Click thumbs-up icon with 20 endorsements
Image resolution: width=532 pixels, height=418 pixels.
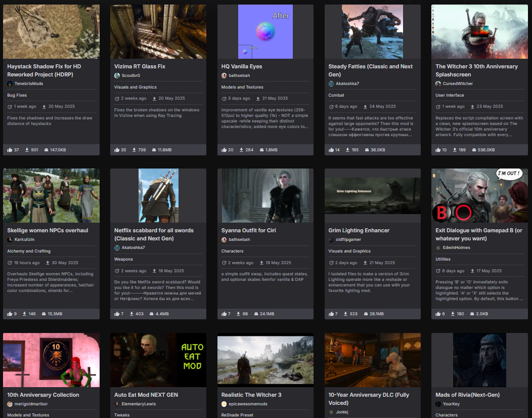pos(224,150)
